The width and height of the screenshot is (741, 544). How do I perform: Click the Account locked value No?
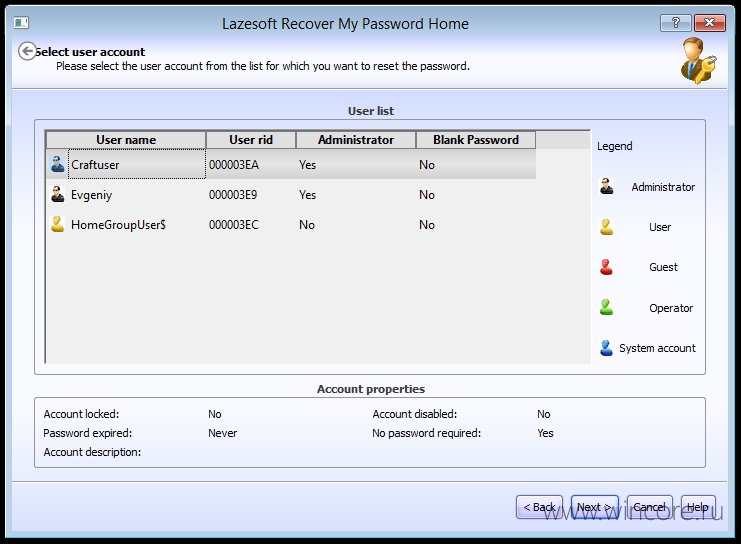coord(215,414)
